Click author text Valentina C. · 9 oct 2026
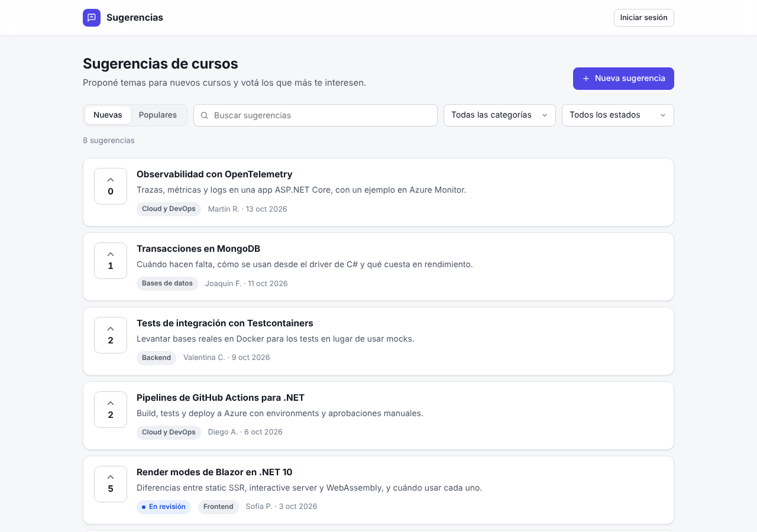 point(227,358)
